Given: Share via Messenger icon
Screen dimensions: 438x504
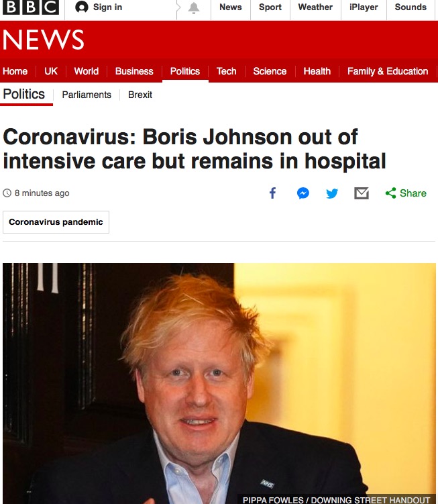Looking at the screenshot, I should (x=303, y=193).
